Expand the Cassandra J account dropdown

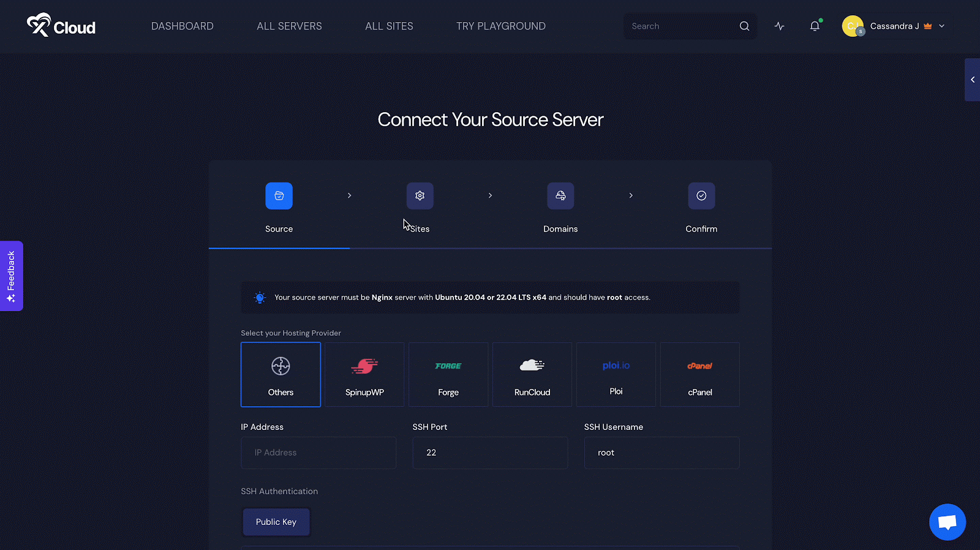point(942,26)
